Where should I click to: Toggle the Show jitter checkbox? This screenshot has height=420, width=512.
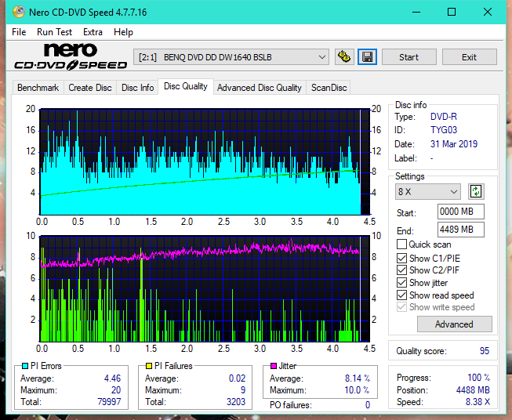[x=402, y=283]
